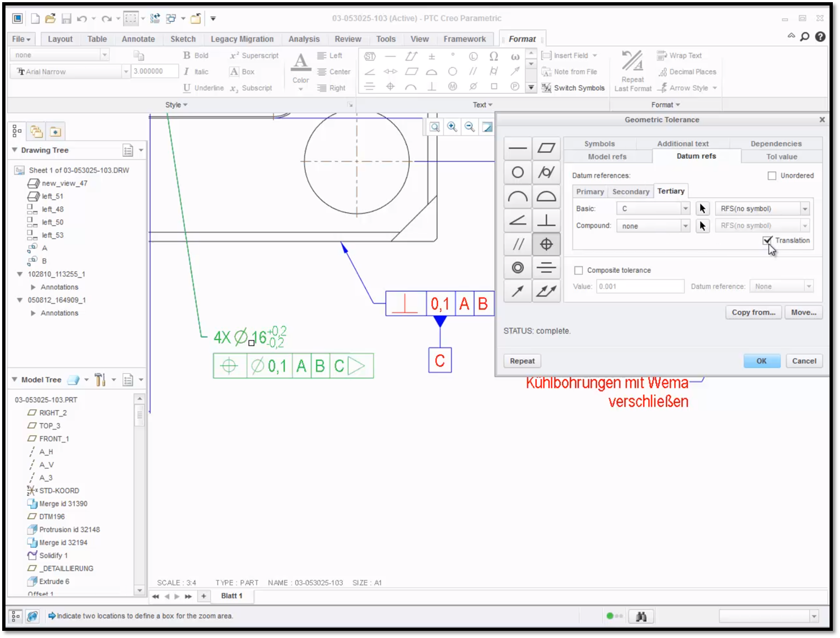Viewport: 840px width, 638px height.
Task: Open the help question mark icon
Action: pyautogui.click(x=820, y=37)
